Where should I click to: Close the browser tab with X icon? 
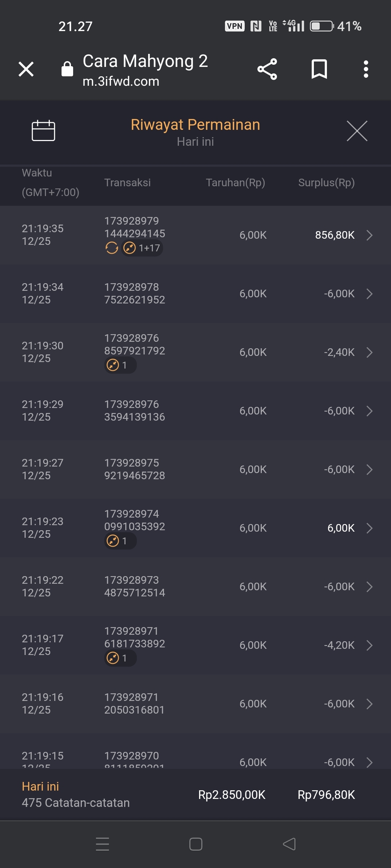click(26, 69)
